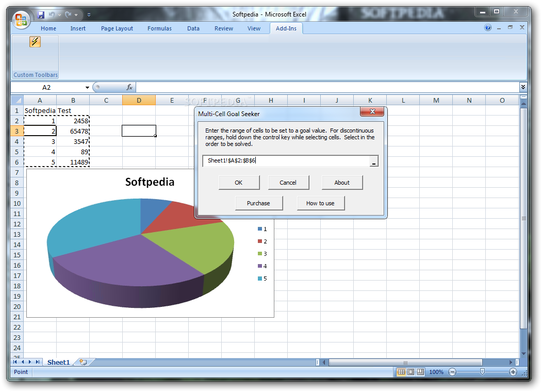Click Cancel in Goal Seeker dialog
Screen dimensions: 542x392
click(288, 183)
